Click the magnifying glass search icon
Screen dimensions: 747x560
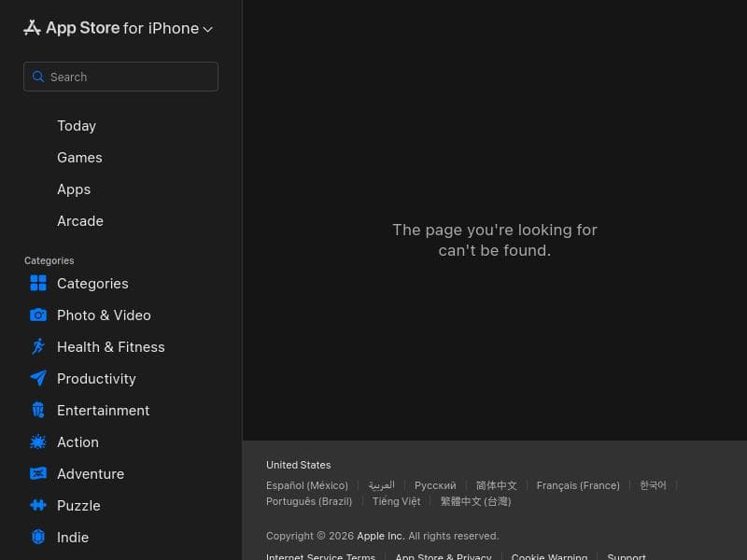click(38, 77)
